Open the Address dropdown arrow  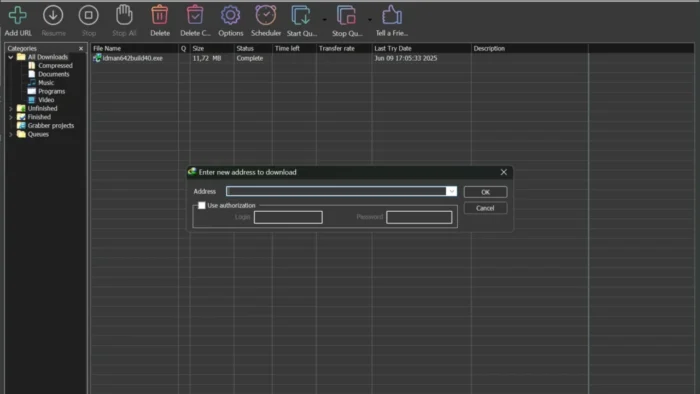[451, 191]
